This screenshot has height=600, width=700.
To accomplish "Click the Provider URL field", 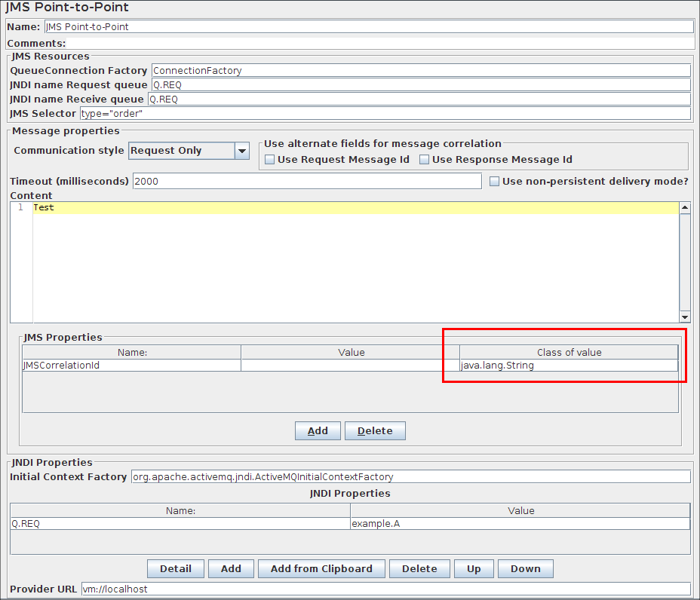I will [385, 589].
